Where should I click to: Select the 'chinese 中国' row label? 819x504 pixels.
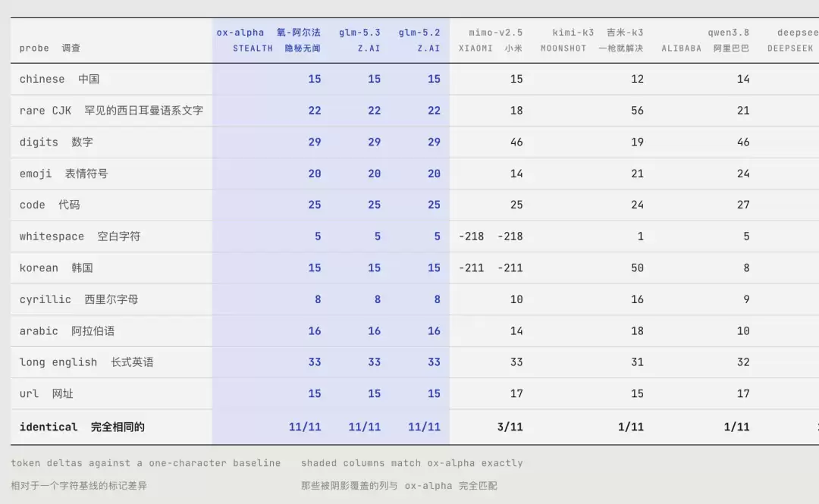point(59,79)
